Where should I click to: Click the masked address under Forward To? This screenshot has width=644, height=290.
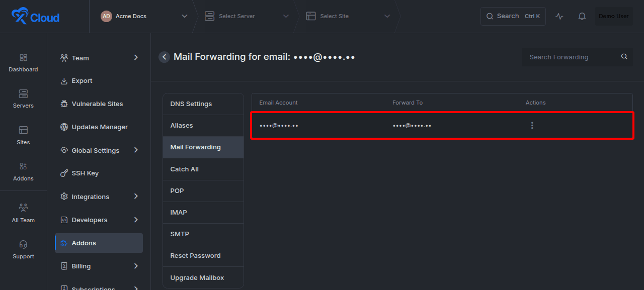[x=412, y=126]
